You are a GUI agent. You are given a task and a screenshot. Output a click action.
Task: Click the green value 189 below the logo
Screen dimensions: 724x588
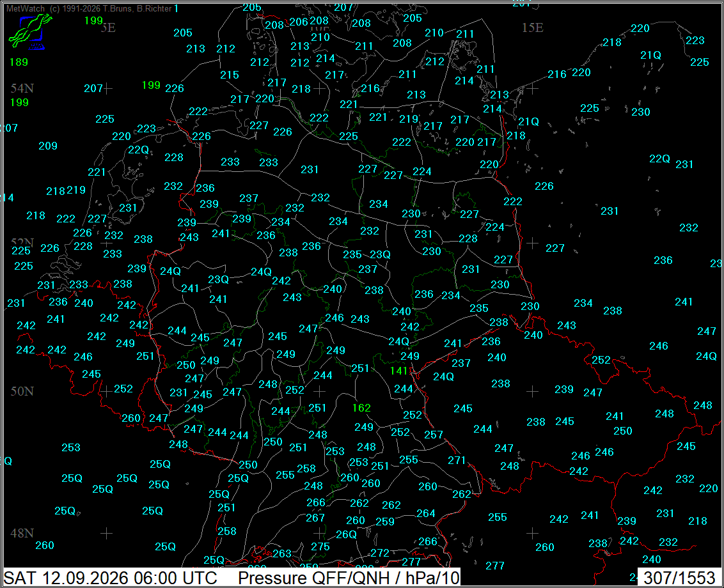coord(19,62)
